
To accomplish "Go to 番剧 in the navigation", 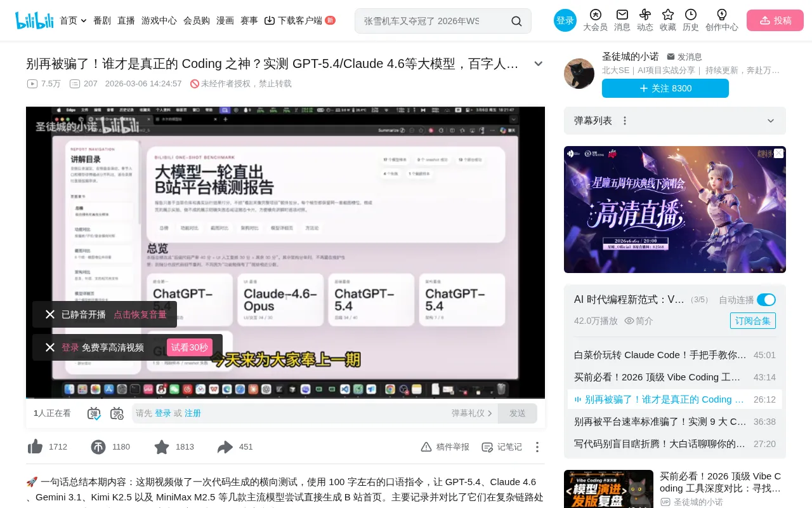I will (x=102, y=20).
